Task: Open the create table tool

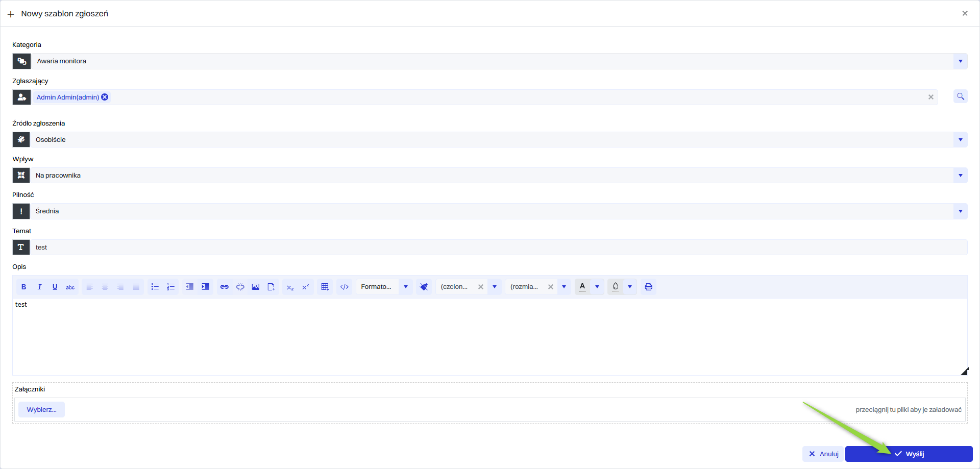Action: tap(325, 287)
